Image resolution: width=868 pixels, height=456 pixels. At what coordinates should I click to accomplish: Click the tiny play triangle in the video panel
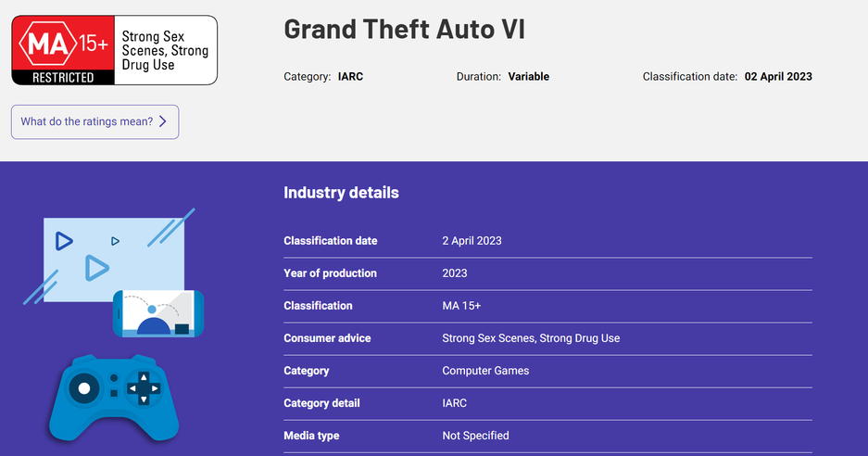point(115,241)
